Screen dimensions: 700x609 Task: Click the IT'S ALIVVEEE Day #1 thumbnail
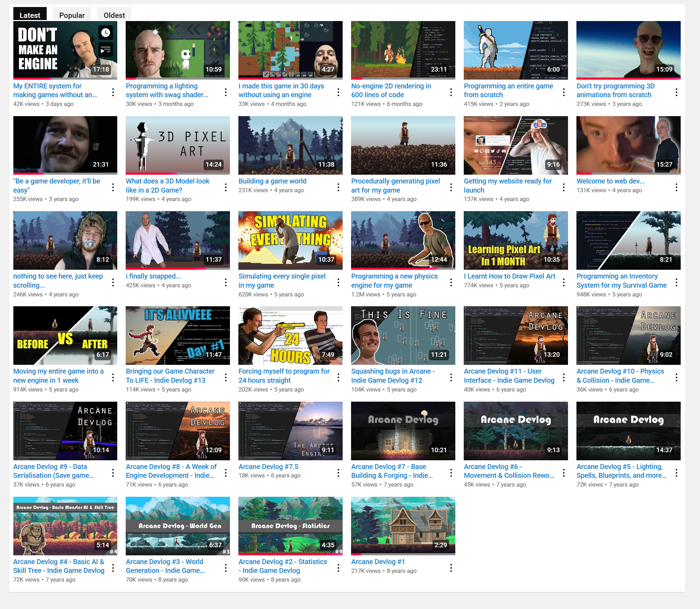[x=178, y=335]
